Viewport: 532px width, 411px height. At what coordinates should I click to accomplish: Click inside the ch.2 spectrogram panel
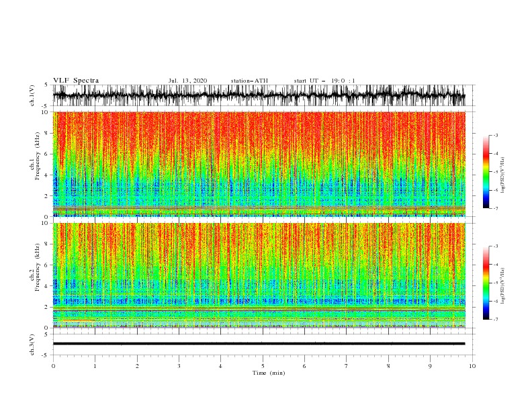[259, 275]
